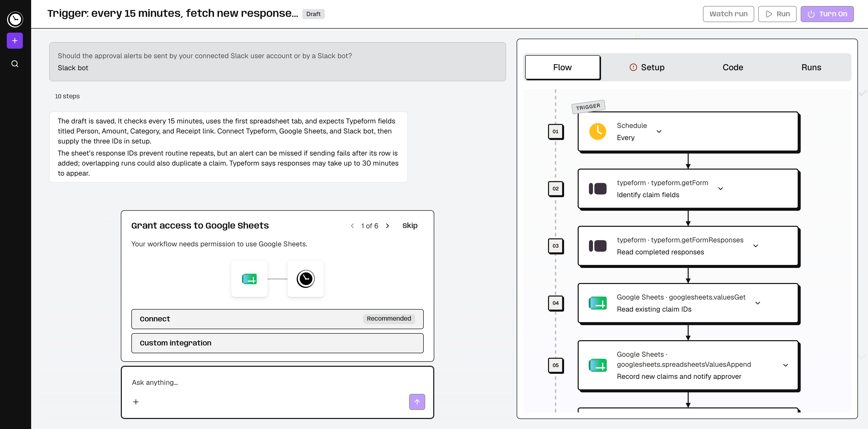The height and width of the screenshot is (429, 868).
Task: Expand the spreadsheetsValuesAppend step
Action: coord(785,366)
